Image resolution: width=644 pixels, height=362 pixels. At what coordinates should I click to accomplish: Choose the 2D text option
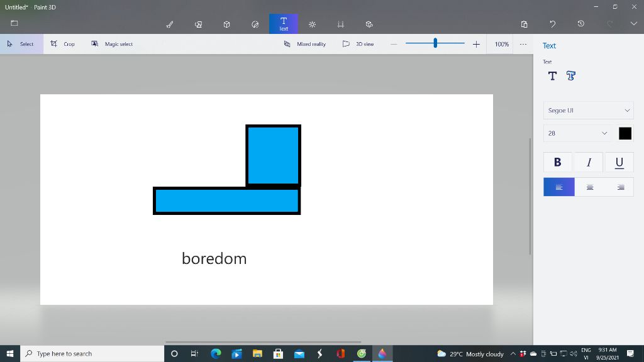point(552,75)
